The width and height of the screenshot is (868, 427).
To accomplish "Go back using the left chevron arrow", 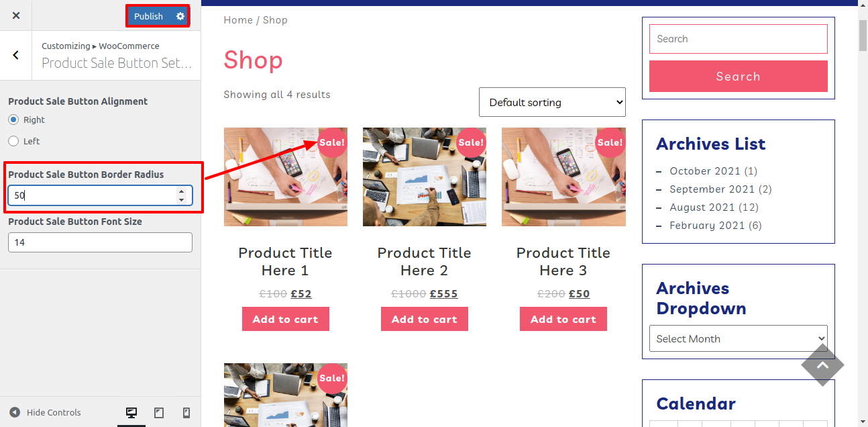I will tap(16, 55).
